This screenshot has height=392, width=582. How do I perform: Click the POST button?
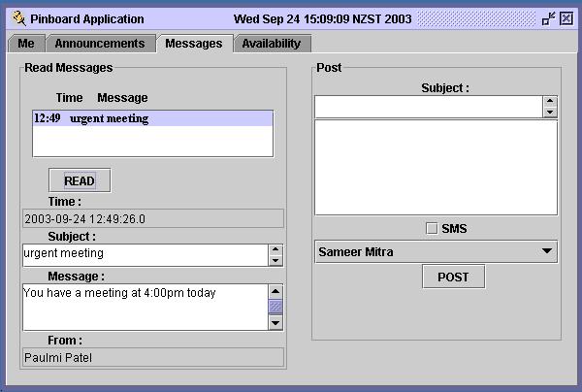click(453, 277)
